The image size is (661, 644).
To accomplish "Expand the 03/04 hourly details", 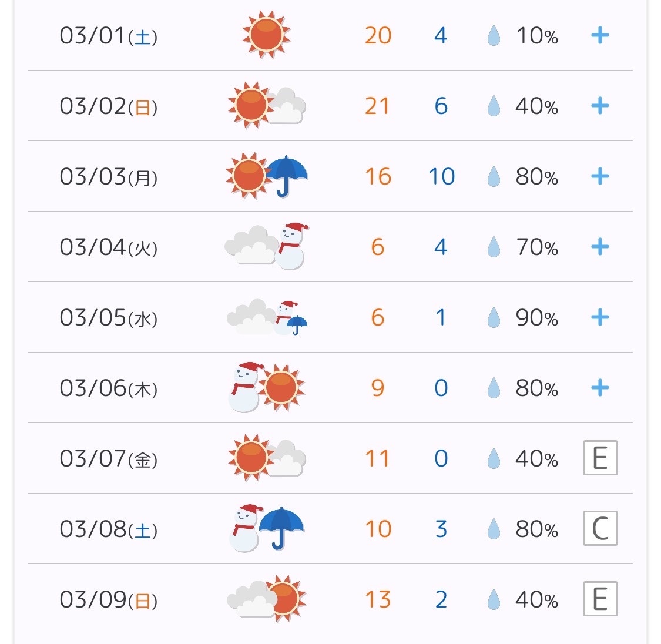I will pos(600,247).
